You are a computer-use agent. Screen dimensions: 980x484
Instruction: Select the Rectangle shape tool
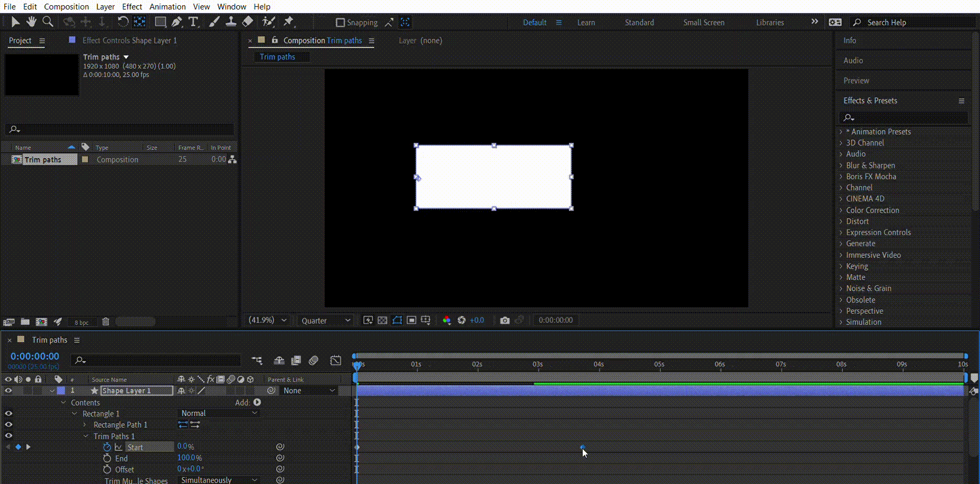tap(160, 21)
